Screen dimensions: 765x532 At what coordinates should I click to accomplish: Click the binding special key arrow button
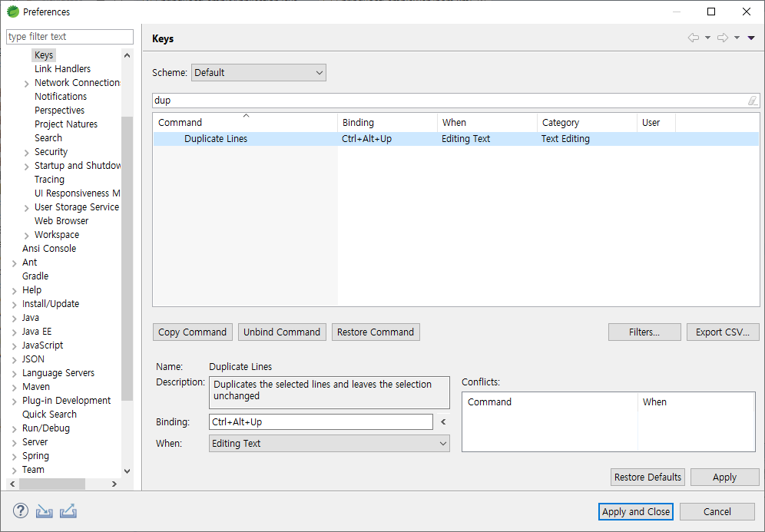coord(443,421)
